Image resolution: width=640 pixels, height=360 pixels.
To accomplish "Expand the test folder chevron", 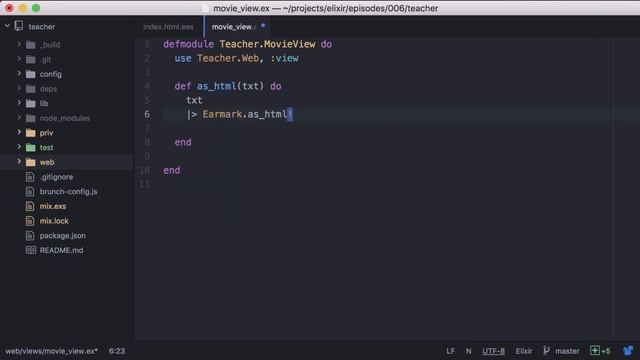I will coord(19,147).
